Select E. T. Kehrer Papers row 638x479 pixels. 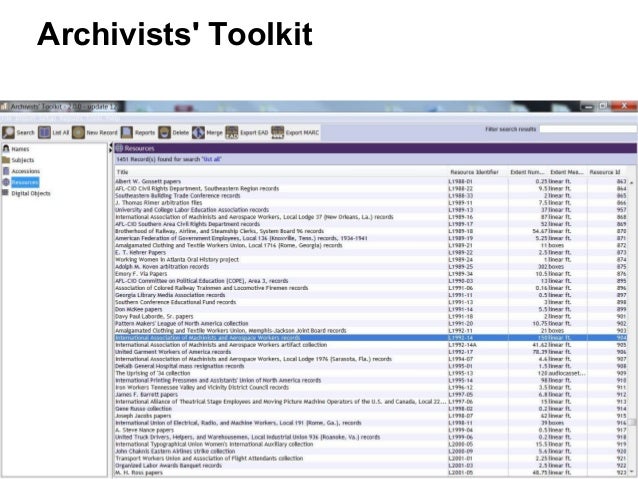point(371,252)
